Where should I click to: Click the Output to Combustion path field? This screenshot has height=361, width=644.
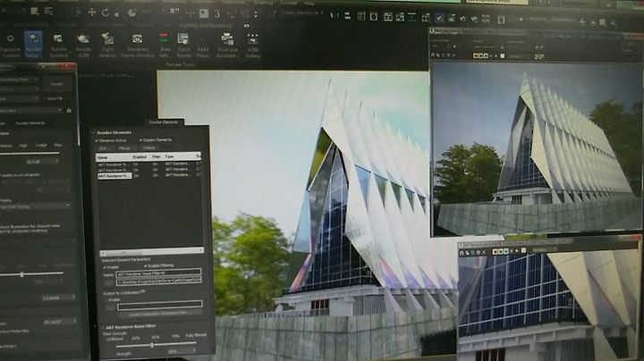[x=159, y=305]
